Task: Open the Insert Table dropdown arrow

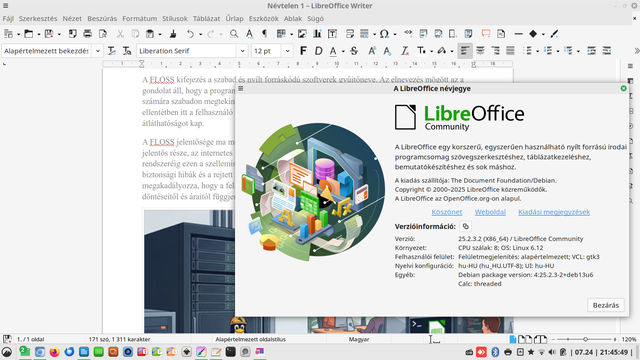Action: click(x=291, y=34)
